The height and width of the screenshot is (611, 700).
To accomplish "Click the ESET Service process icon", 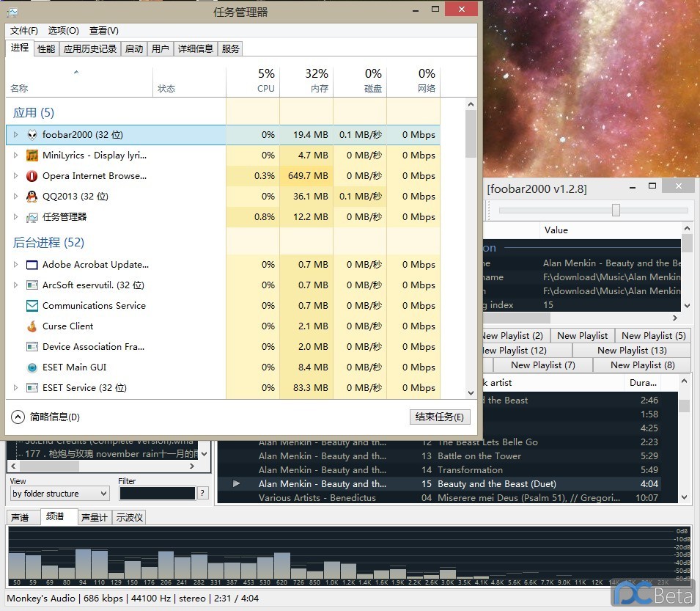I will [x=32, y=388].
